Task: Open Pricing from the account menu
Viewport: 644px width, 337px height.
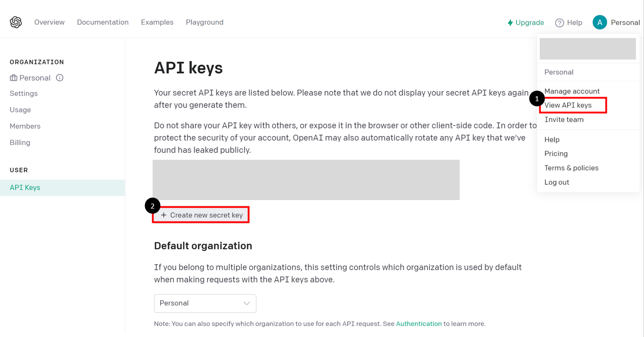Action: pos(556,154)
